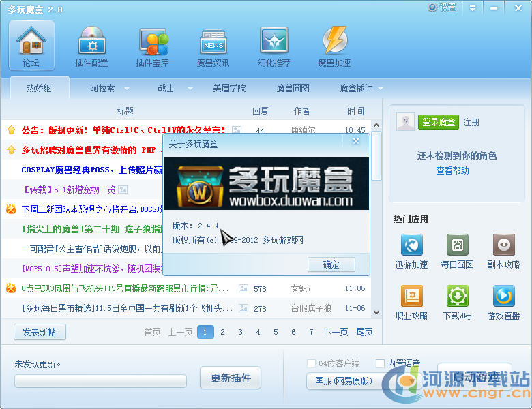This screenshot has height=409, width=532.
Task: Open post [多玩每日黑市精选]11.5日
Action: point(128,308)
